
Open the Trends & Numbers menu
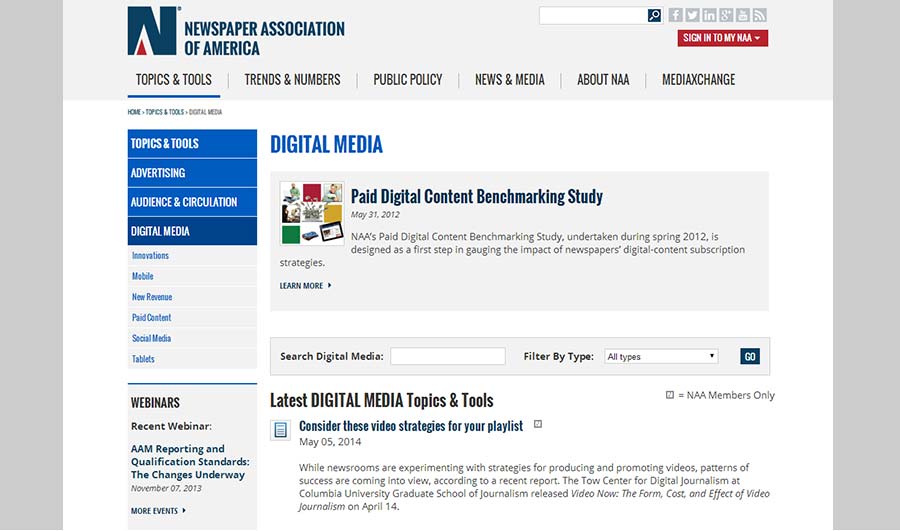[x=292, y=80]
